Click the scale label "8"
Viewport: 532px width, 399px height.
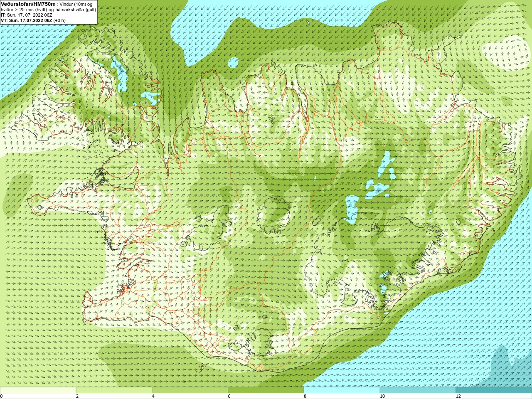pos(305,396)
